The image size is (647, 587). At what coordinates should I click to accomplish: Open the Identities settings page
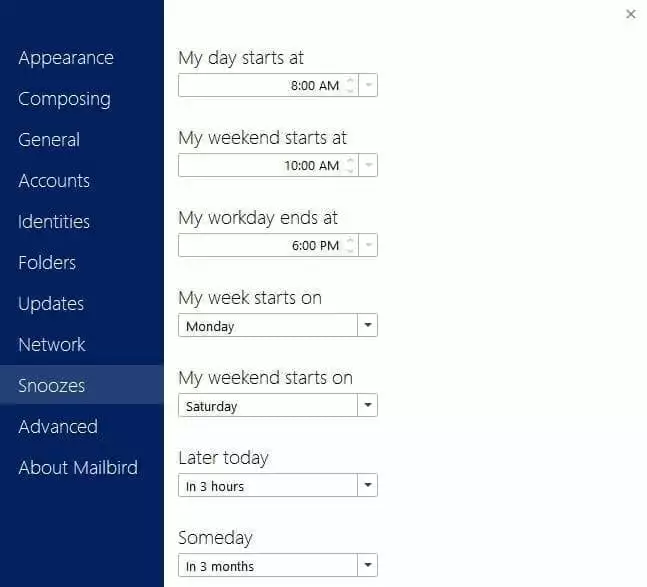tap(54, 222)
